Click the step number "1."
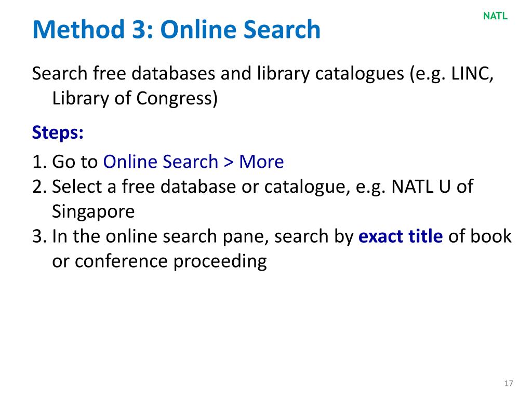 [x=39, y=162]
